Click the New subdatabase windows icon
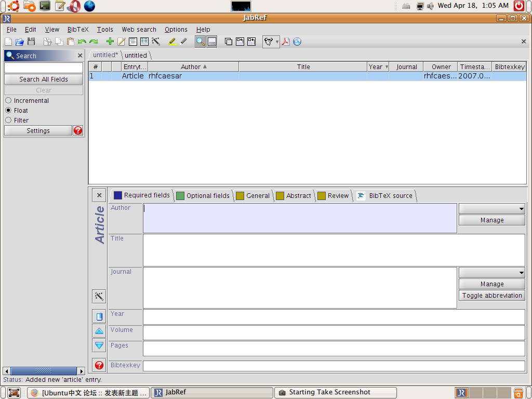This screenshot has height=399, width=532. [x=229, y=42]
